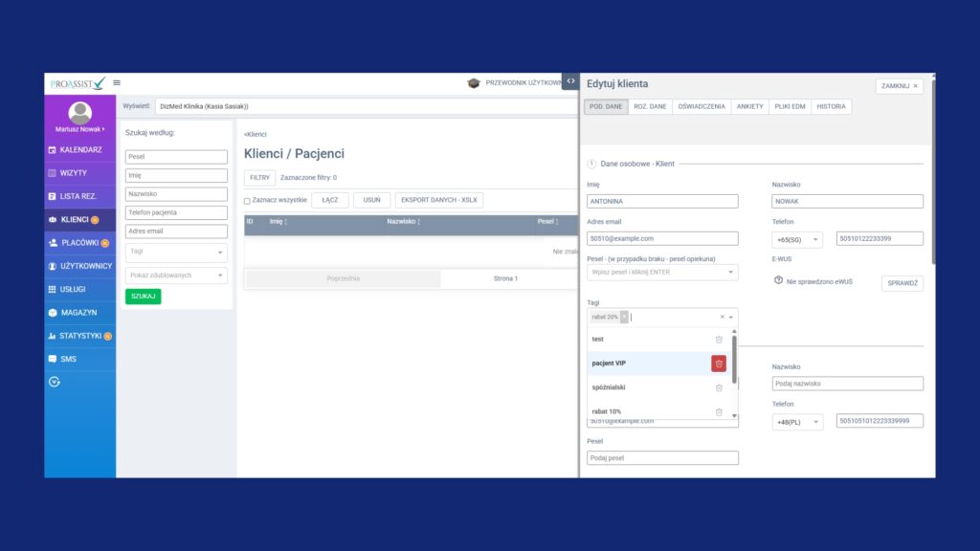Click the hamburger menu icon beside the ProAssist logo

coord(117,83)
